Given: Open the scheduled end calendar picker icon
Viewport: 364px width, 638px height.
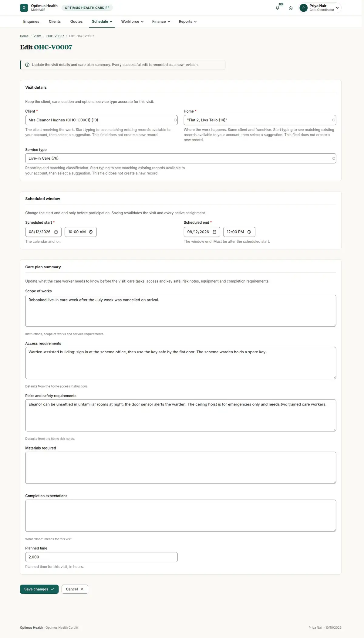Looking at the screenshot, I should pos(214,232).
